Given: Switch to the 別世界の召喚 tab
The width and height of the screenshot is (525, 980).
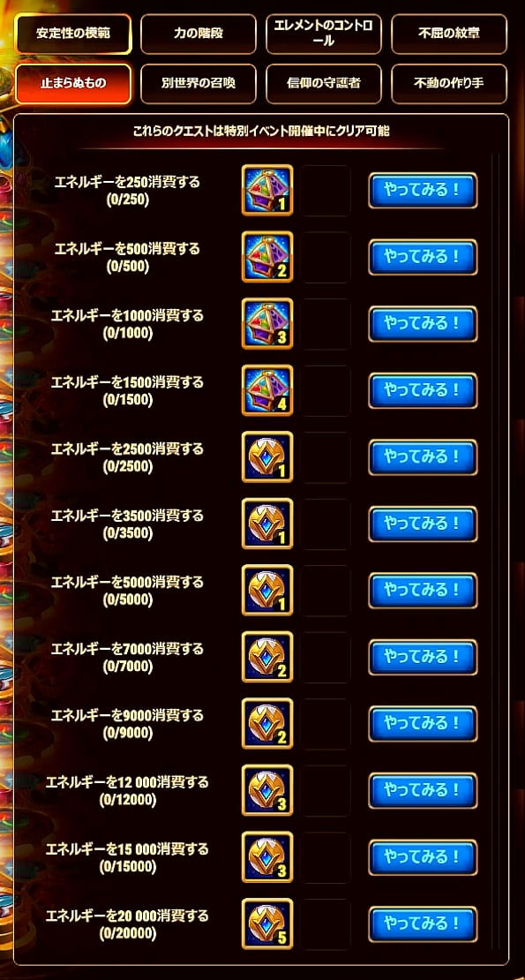Looking at the screenshot, I should pos(199,84).
